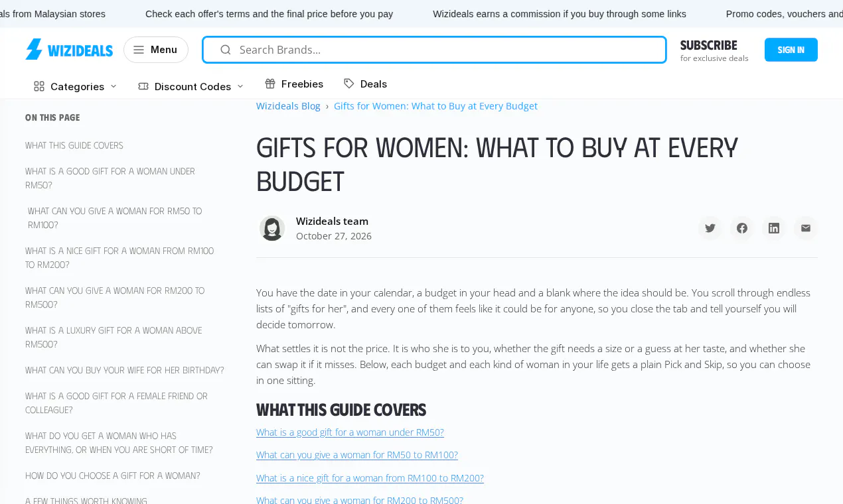
Task: Share the article on LinkedIn
Action: [x=774, y=228]
